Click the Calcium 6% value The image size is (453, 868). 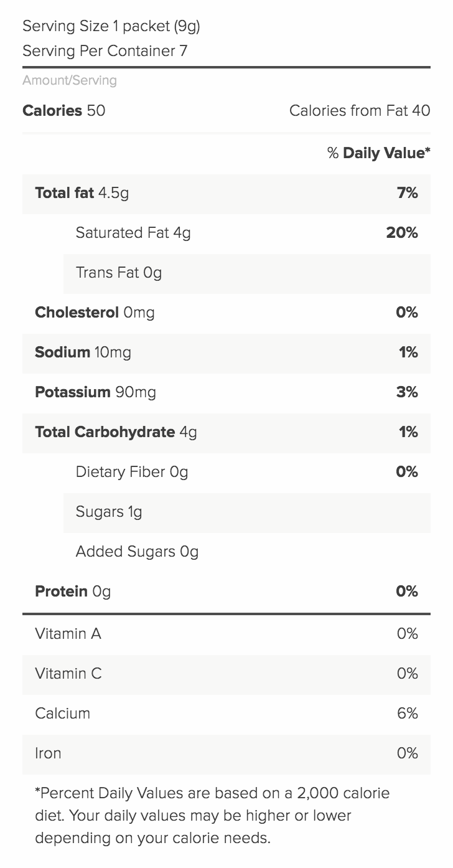tap(408, 714)
